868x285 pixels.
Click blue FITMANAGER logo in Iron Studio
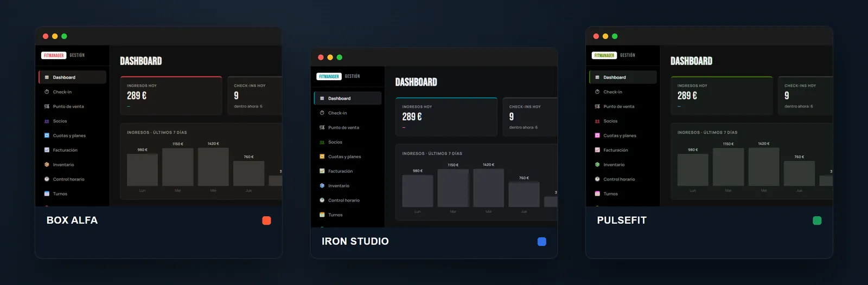[x=329, y=76]
